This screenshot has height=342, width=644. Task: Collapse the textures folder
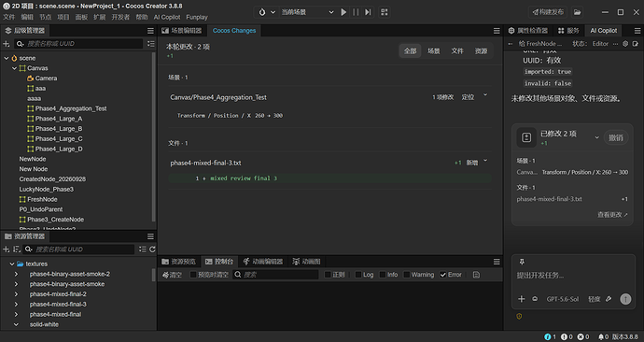pos(12,264)
